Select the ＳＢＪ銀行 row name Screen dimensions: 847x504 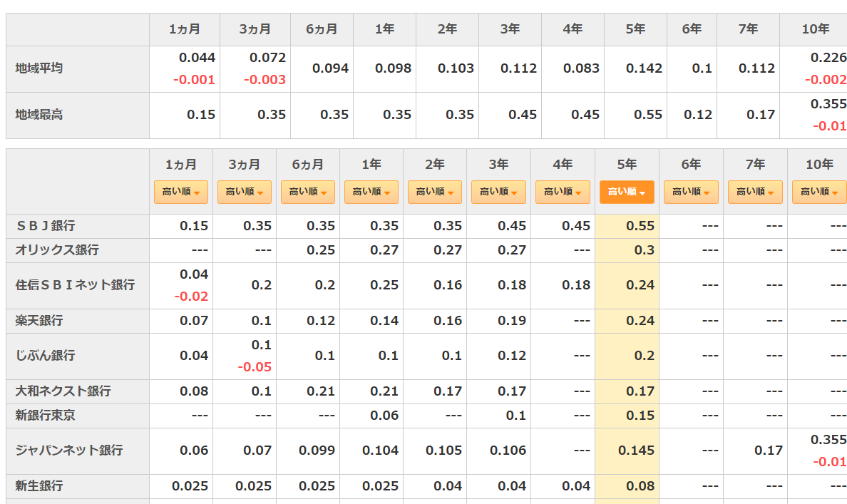tap(46, 226)
